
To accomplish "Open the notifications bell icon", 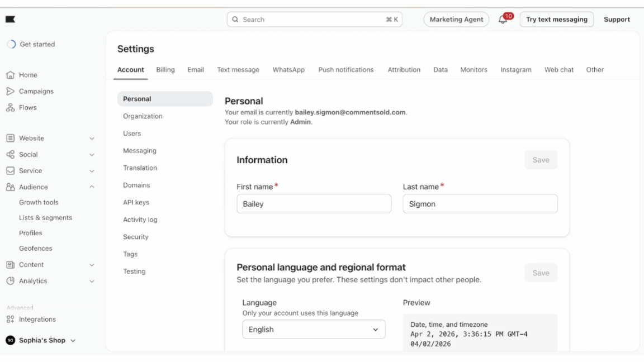I will pyautogui.click(x=503, y=20).
